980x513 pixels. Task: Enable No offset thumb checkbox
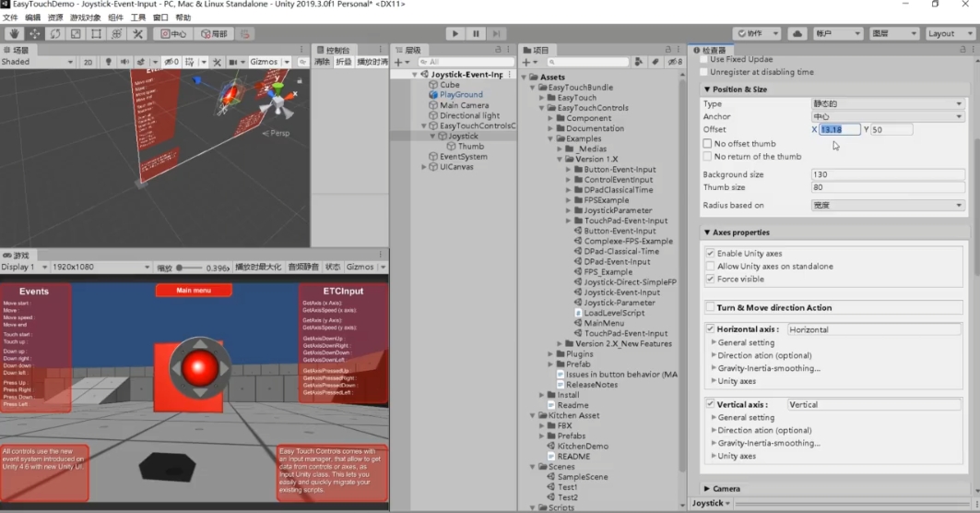click(x=707, y=143)
